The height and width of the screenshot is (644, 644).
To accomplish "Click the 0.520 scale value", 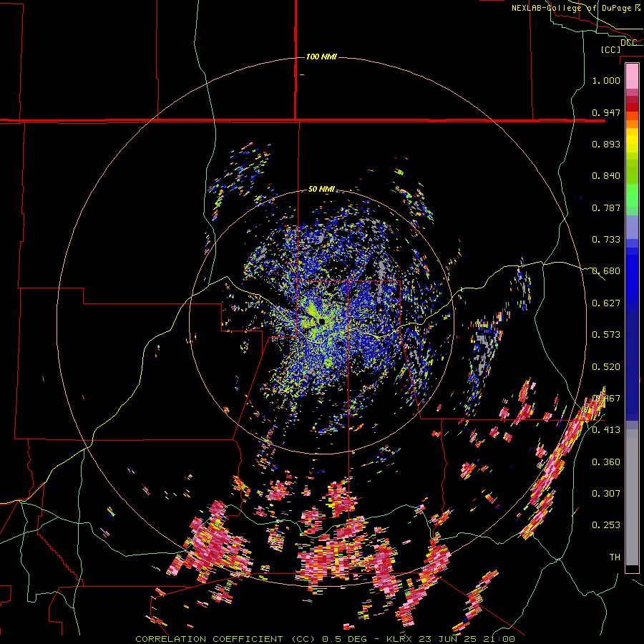I will 606,367.
